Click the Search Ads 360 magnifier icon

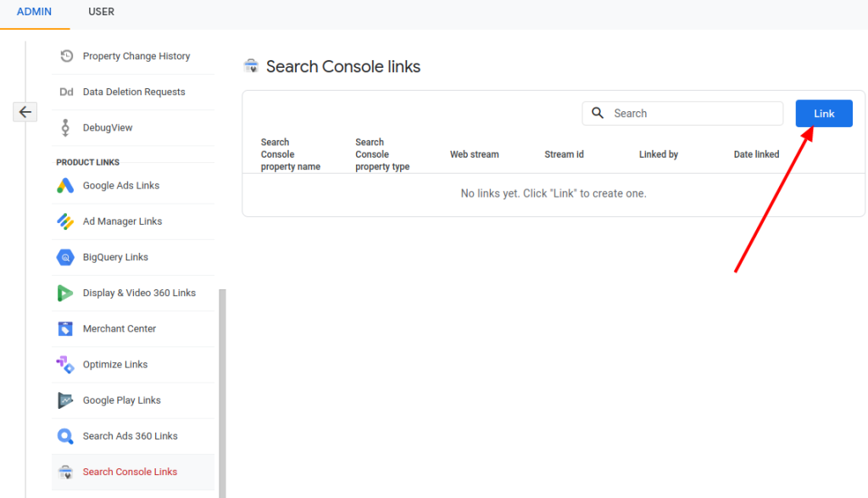(66, 436)
